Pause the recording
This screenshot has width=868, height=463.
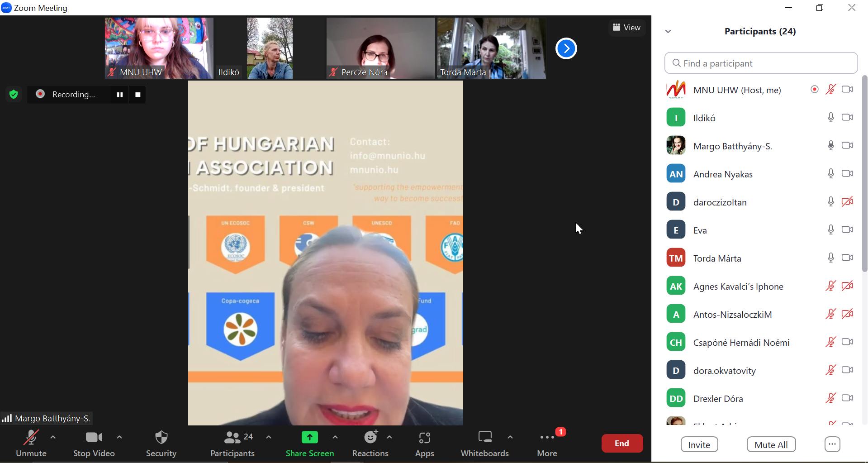click(120, 95)
